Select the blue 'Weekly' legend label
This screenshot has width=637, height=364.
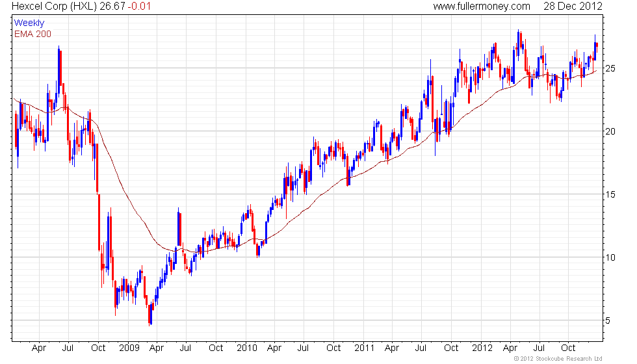[x=29, y=23]
